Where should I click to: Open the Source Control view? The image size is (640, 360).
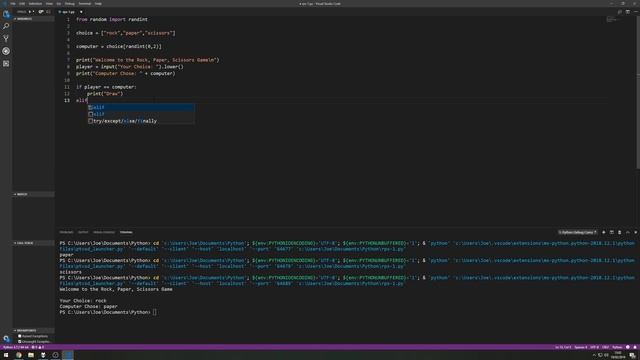point(6,39)
